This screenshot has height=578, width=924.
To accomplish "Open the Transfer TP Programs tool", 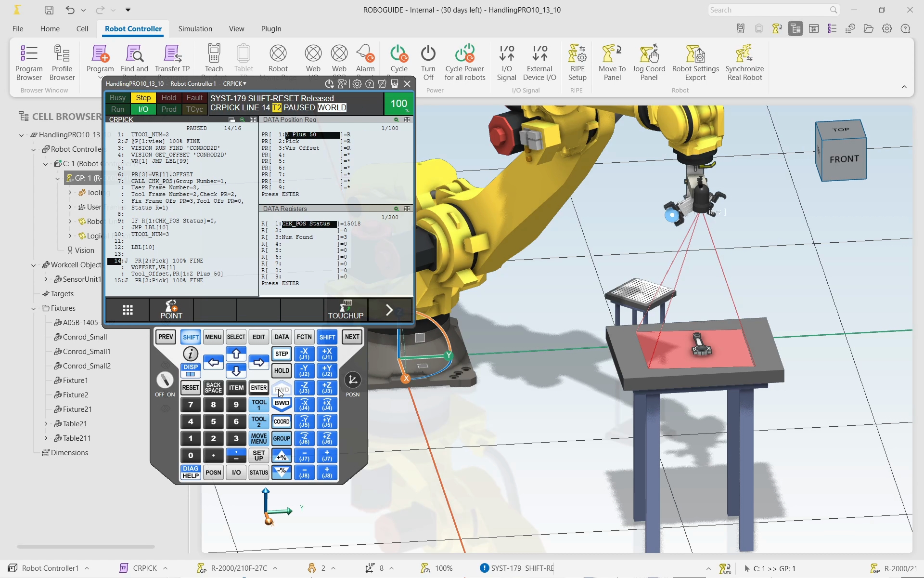I will [x=172, y=60].
